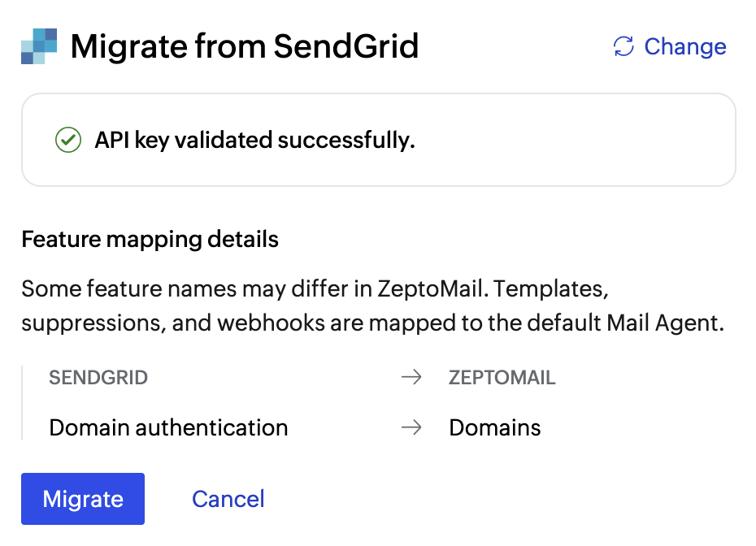
Task: Click the success check icon in the banner
Action: tap(68, 140)
